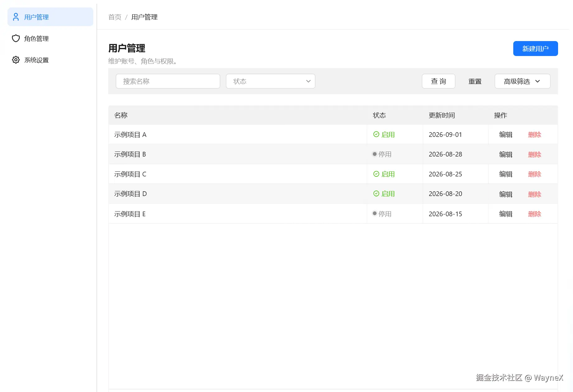Click the 重置 button
The width and height of the screenshot is (573, 392).
(475, 81)
